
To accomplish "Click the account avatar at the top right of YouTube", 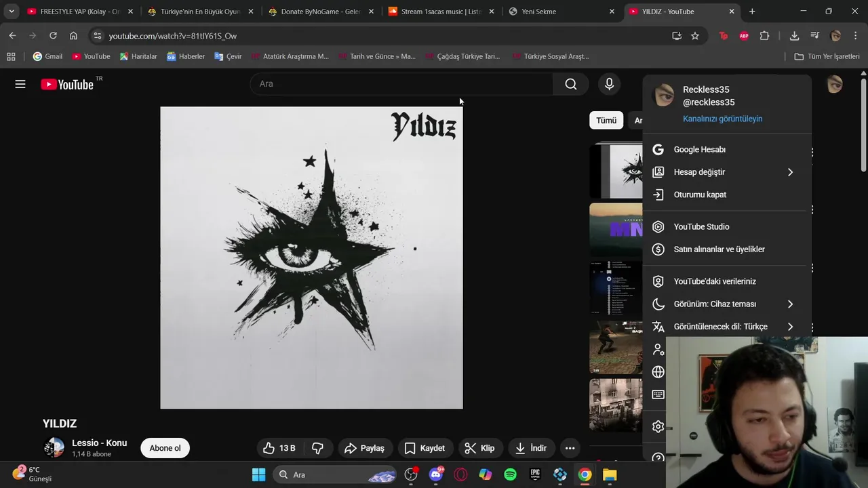I will (x=835, y=84).
